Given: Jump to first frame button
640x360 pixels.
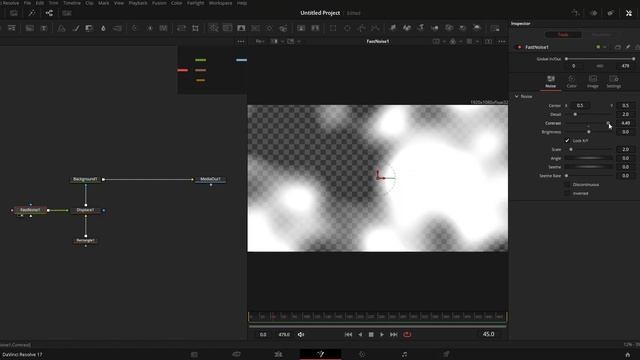Looking at the screenshot, I should (348, 334).
